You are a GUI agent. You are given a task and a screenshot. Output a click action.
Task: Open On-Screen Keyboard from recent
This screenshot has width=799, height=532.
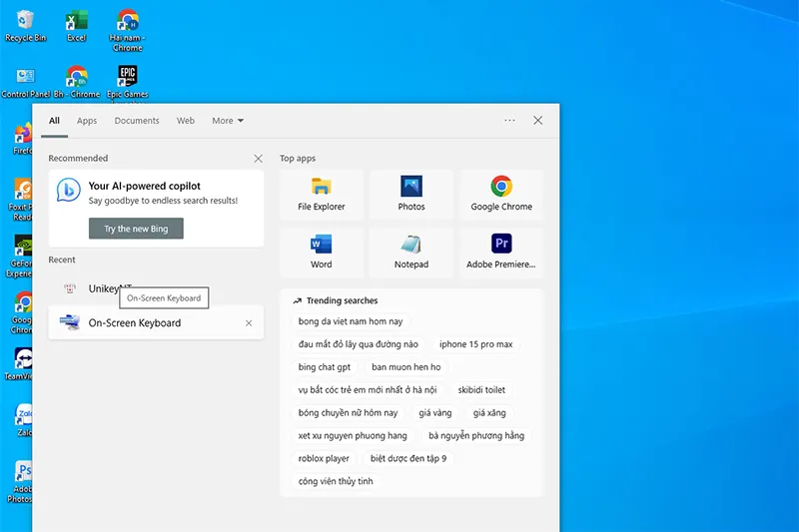[156, 322]
